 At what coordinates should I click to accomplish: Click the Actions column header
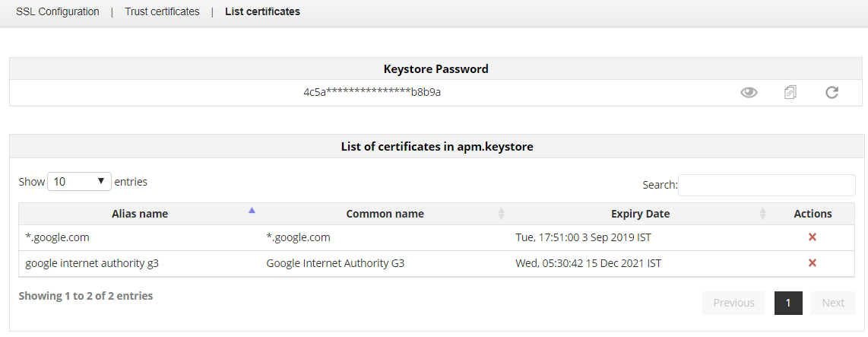[x=813, y=214]
